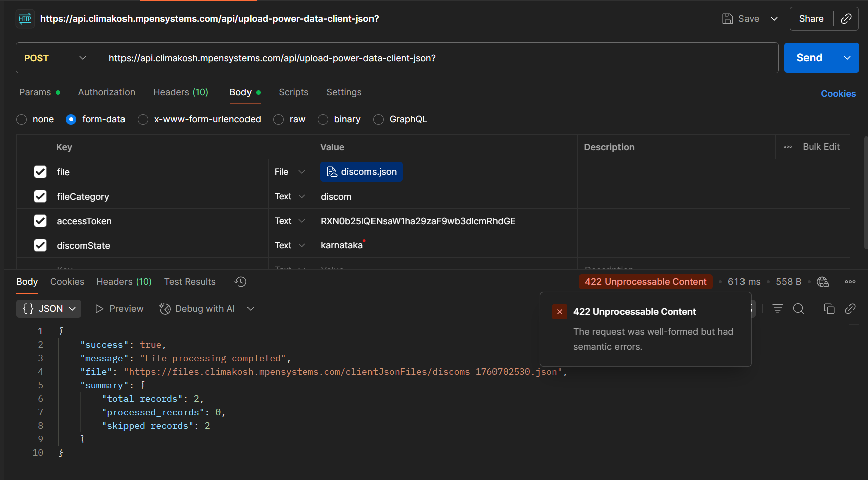Expand the Send button dropdown arrow

847,58
